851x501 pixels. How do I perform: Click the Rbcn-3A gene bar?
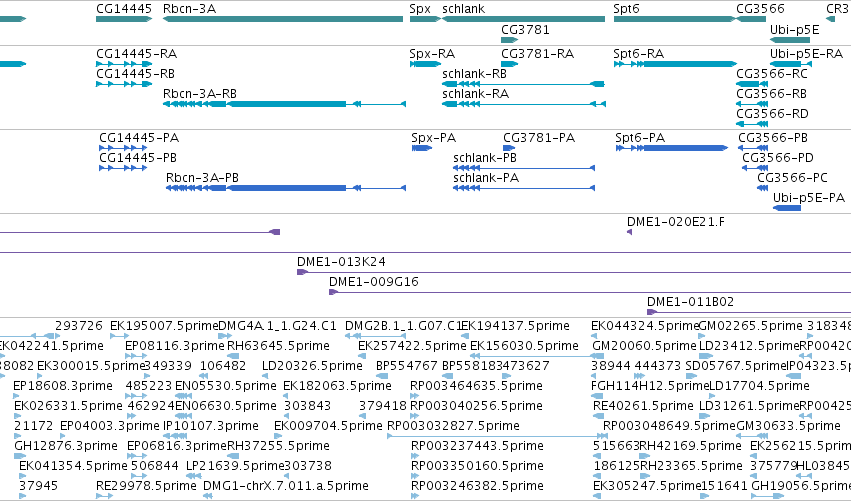283,19
